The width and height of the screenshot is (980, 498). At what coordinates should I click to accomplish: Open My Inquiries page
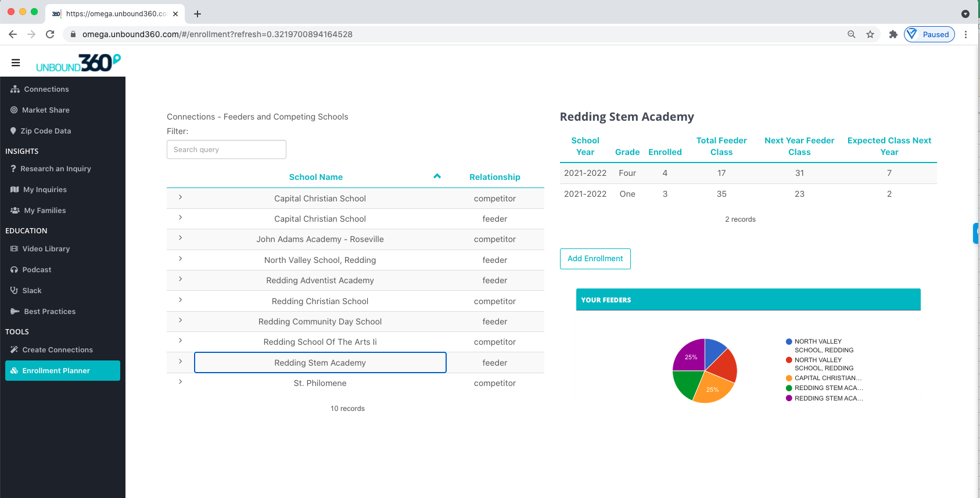(x=45, y=190)
